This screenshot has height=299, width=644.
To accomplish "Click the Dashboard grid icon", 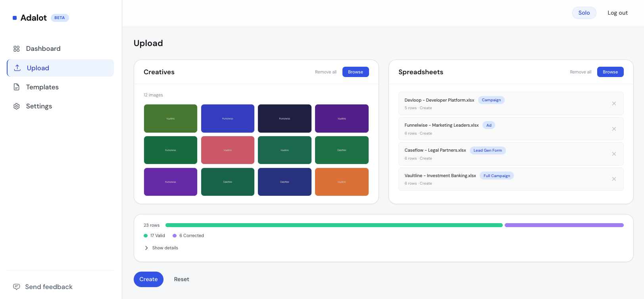I will [17, 49].
